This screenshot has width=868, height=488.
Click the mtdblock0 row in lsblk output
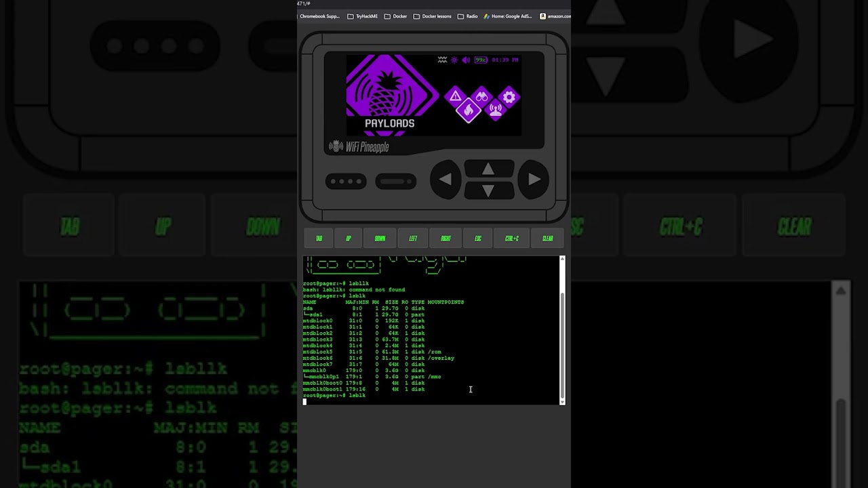(x=363, y=321)
